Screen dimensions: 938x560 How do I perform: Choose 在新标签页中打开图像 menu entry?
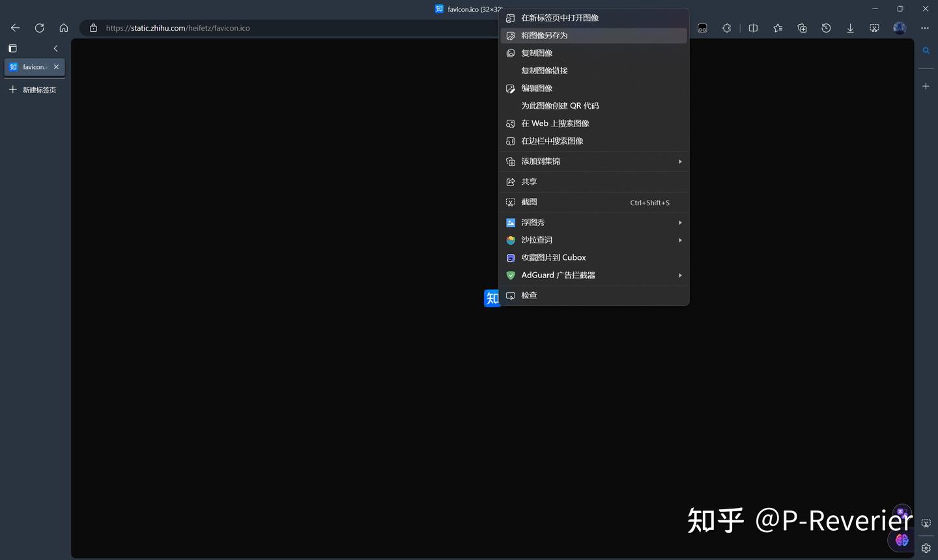tap(559, 18)
